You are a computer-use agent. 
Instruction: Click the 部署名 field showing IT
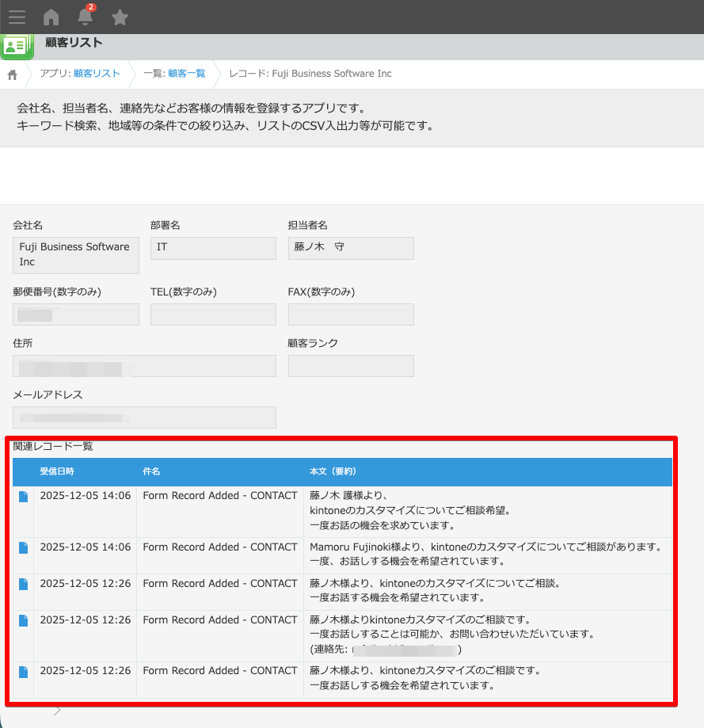212,248
